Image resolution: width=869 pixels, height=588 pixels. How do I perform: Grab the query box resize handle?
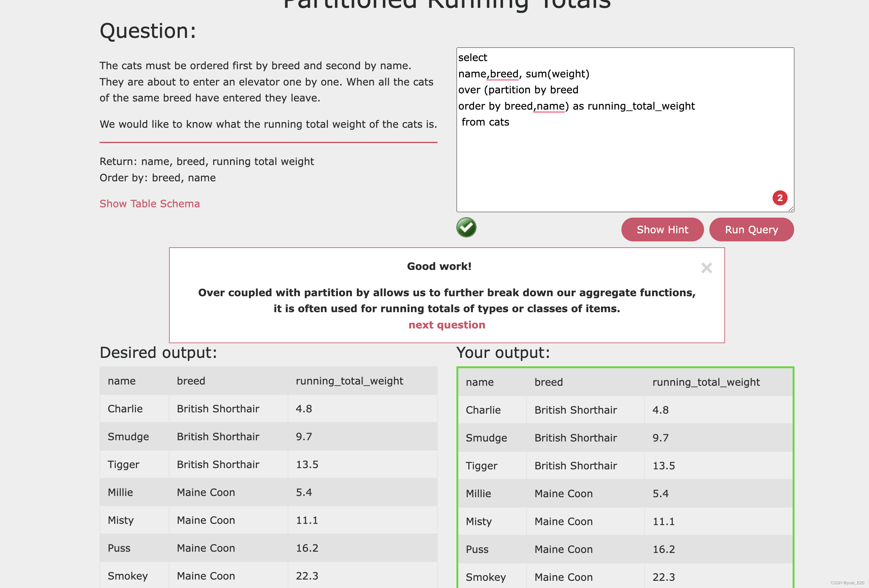click(x=790, y=209)
